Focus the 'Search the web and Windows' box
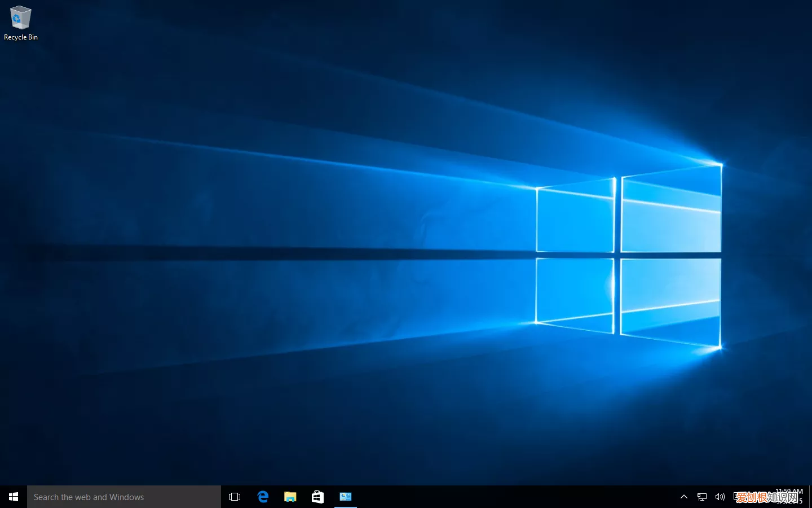The image size is (812, 508). pyautogui.click(x=124, y=497)
